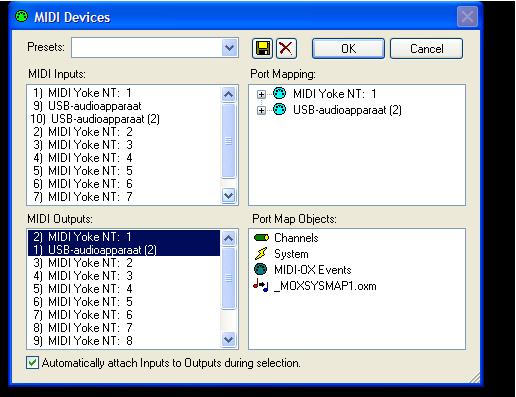Click the MIDI Inputs scrollbar thumb
This screenshot has width=516, height=397.
229,140
